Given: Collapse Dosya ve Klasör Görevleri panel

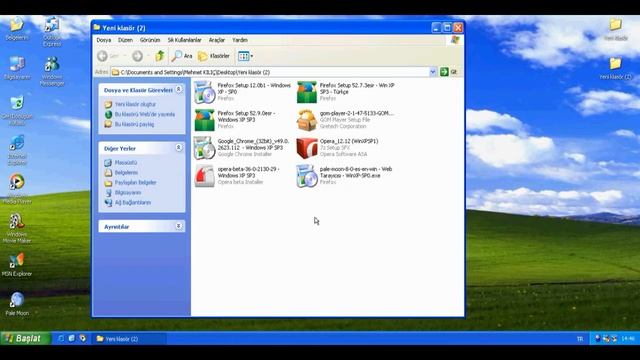Looking at the screenshot, I should click(x=178, y=89).
